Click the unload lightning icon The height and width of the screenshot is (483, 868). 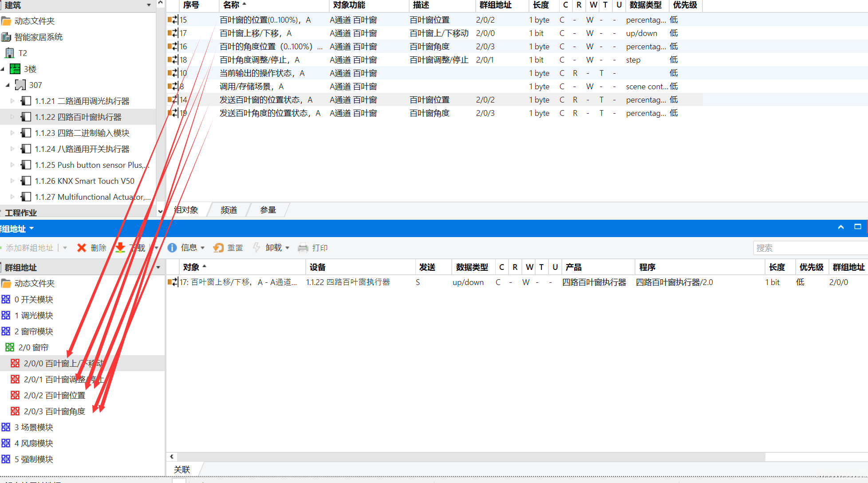coord(256,248)
